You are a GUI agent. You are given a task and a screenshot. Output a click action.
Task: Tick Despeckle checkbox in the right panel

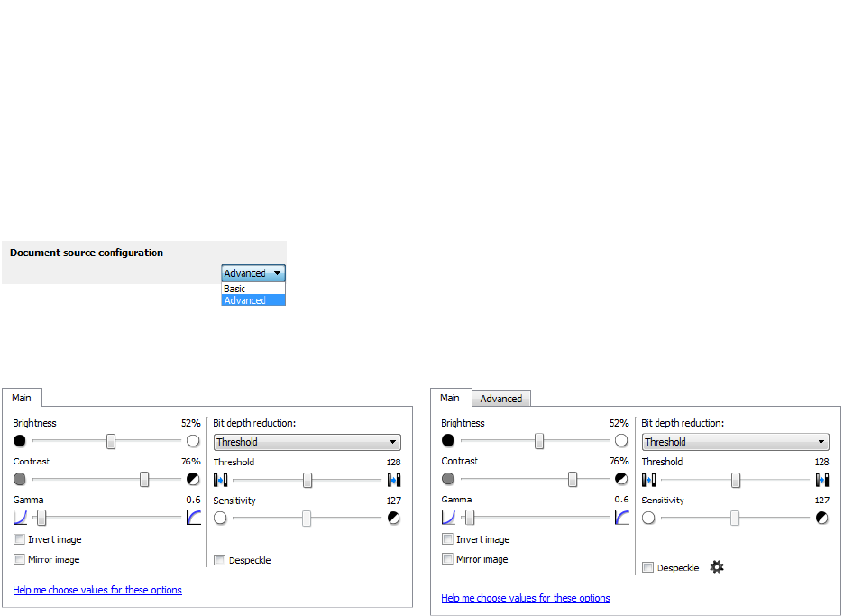click(x=648, y=567)
